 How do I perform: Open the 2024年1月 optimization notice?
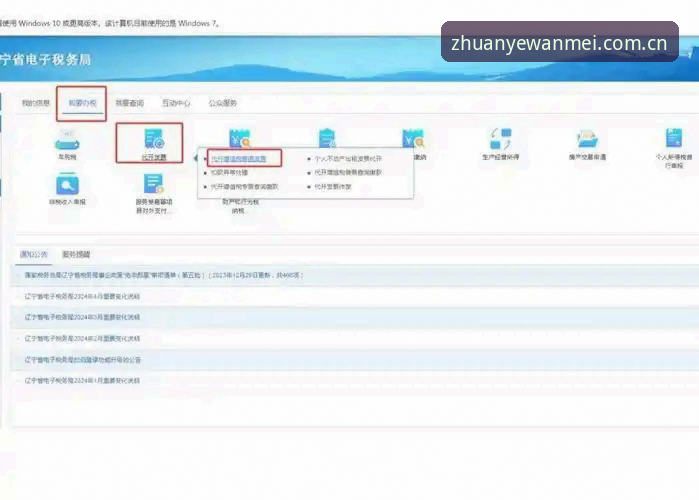82,381
